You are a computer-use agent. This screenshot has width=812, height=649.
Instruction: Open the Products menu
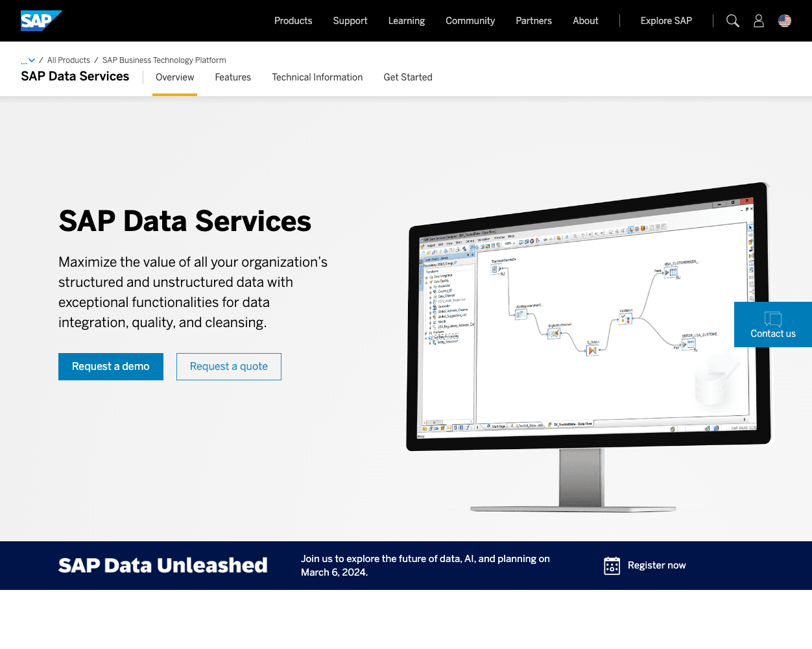point(293,21)
